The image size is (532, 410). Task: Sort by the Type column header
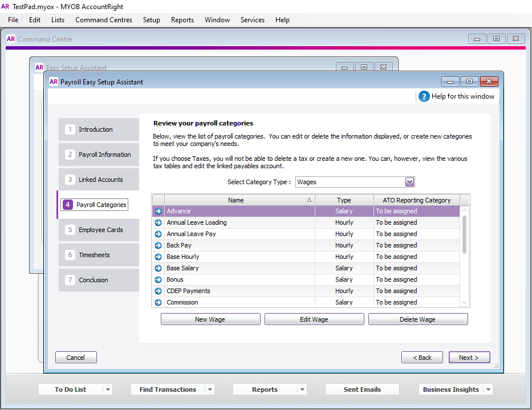(x=344, y=200)
